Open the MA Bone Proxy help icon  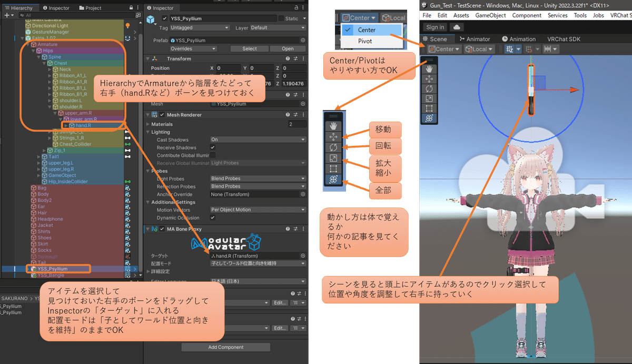point(288,229)
